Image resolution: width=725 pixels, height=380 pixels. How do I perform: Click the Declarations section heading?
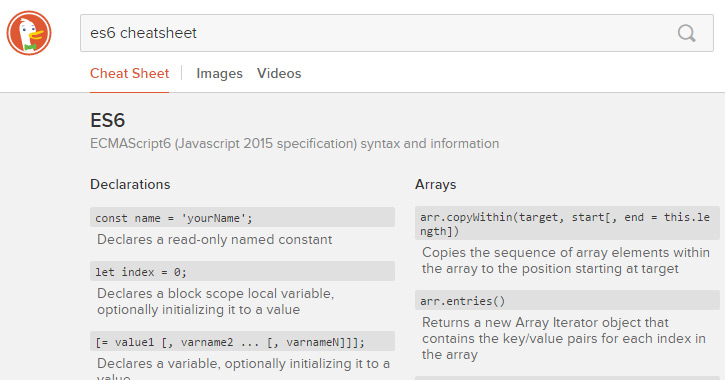coord(130,184)
